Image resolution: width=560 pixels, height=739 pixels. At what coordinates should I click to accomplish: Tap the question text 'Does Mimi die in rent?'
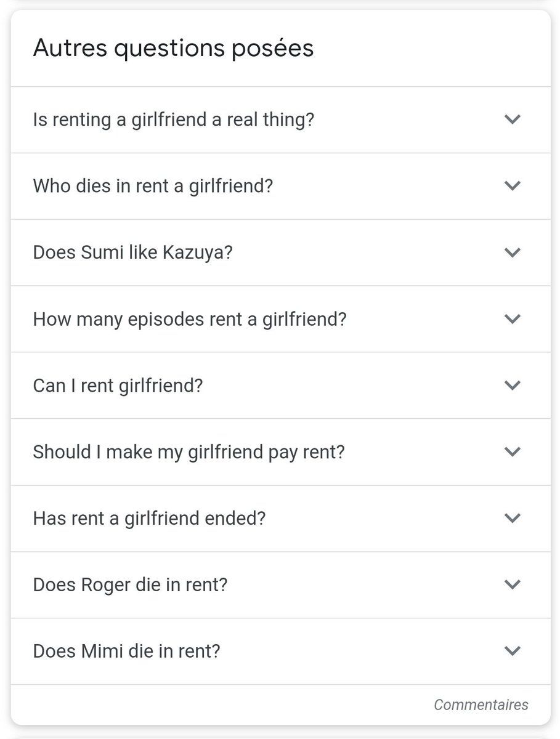[x=126, y=651]
